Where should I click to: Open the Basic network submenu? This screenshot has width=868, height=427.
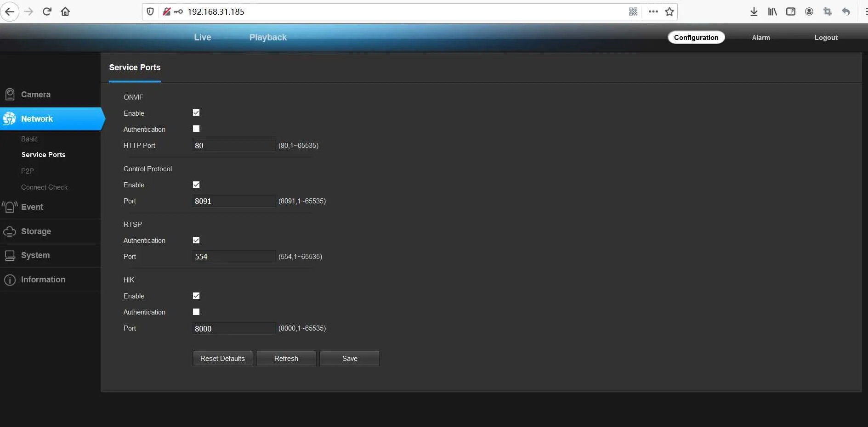pyautogui.click(x=29, y=139)
